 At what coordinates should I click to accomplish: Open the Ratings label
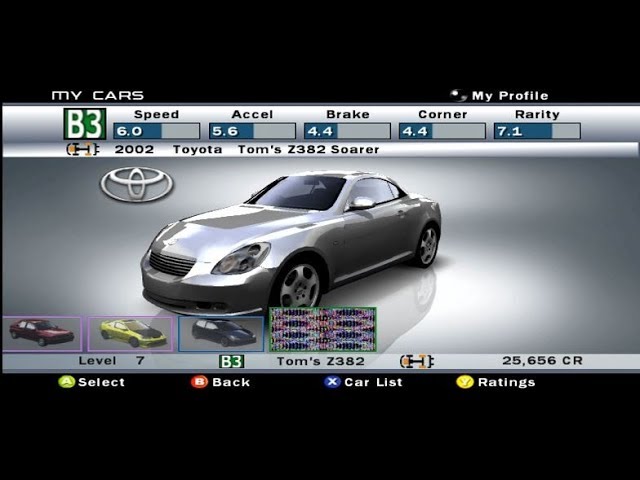coord(507,382)
